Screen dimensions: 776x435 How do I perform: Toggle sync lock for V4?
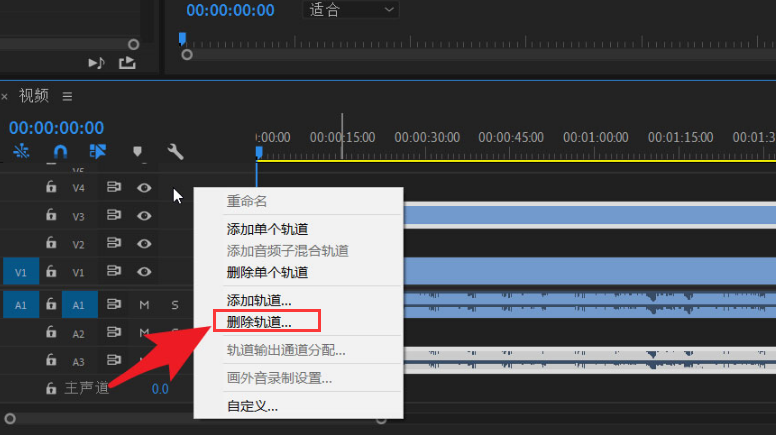point(114,187)
